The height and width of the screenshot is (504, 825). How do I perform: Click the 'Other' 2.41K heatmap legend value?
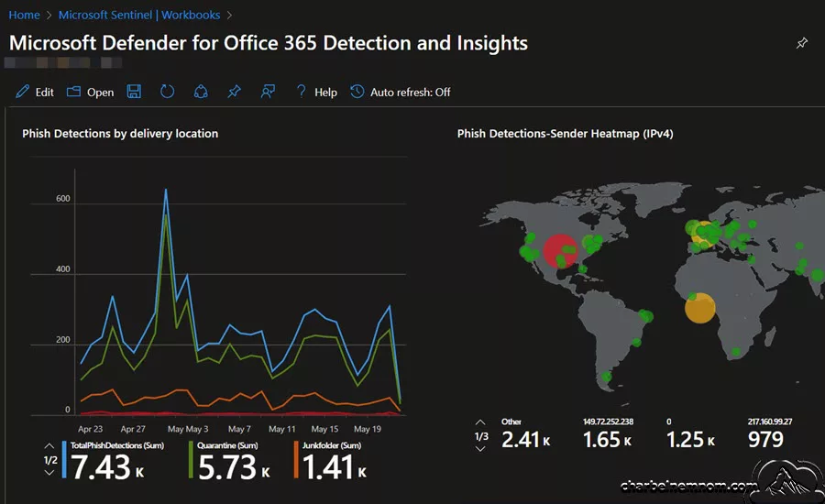pyautogui.click(x=525, y=434)
